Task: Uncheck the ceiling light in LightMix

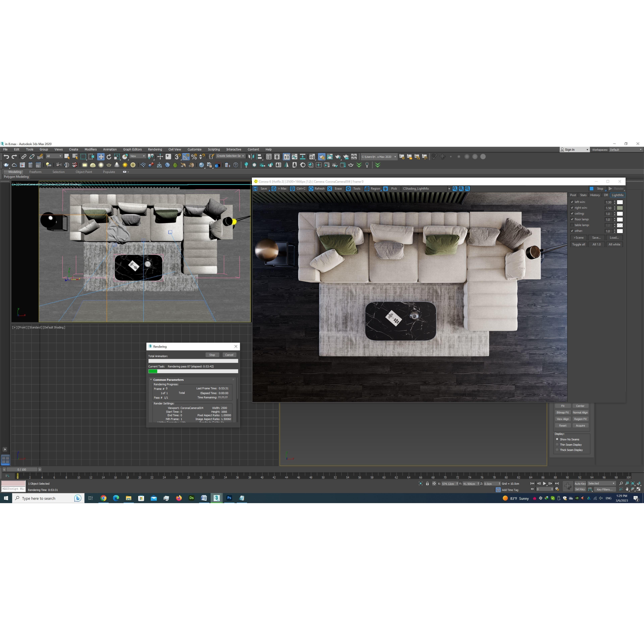Action: [x=572, y=214]
